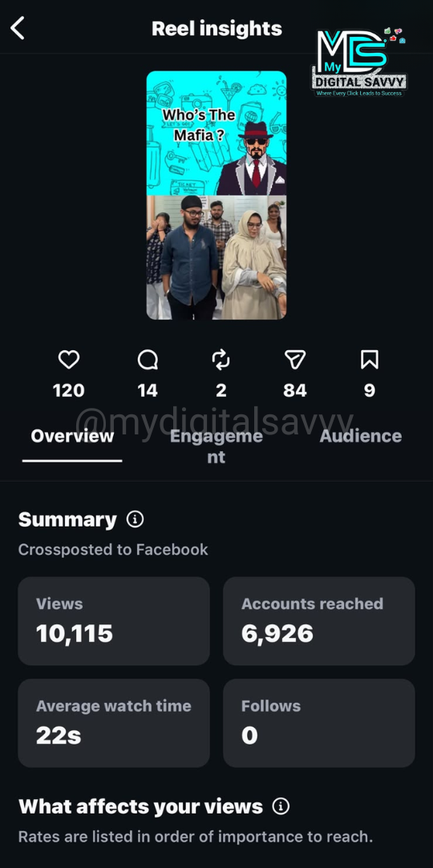Tap the bookmark saves icon
Image resolution: width=433 pixels, height=868 pixels.
click(x=370, y=360)
